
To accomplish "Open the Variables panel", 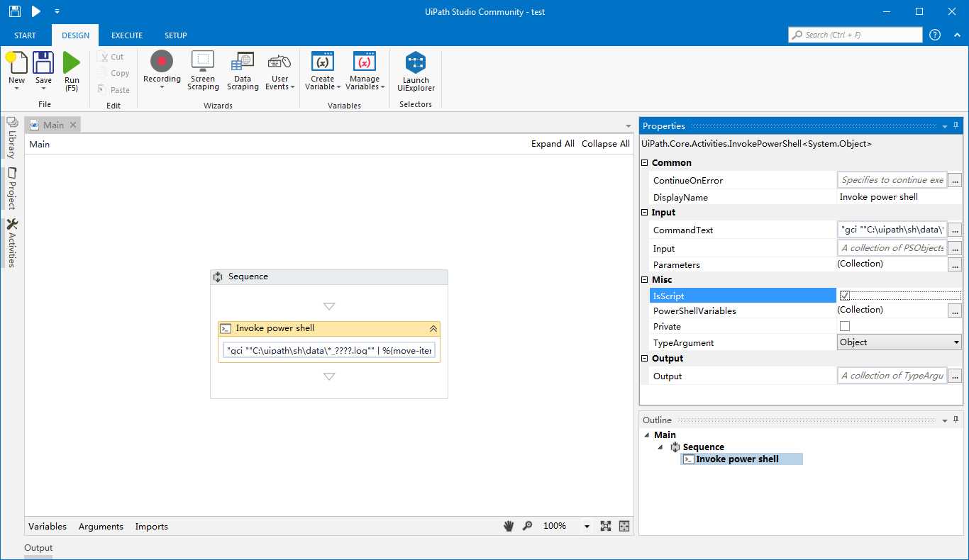I will pos(48,527).
